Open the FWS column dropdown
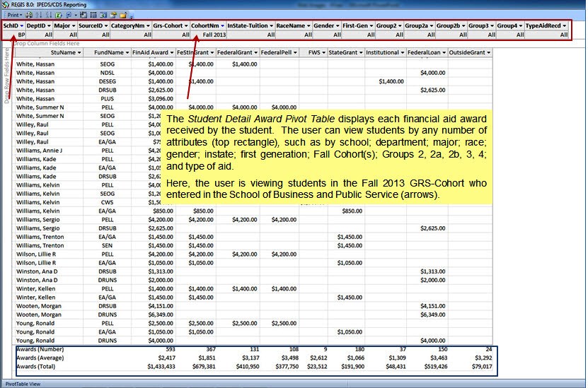Viewport: 588px width, 388px height. pos(323,52)
